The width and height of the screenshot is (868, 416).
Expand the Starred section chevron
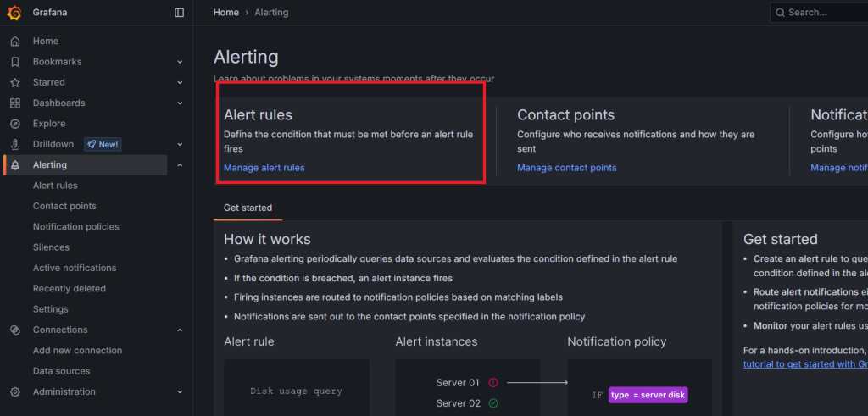(x=180, y=82)
